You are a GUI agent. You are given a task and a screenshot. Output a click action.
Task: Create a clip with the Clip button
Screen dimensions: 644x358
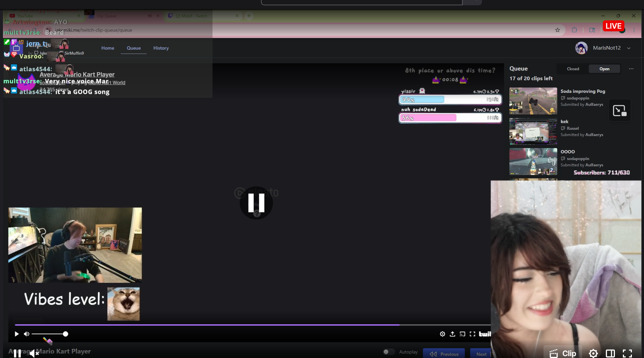pyautogui.click(x=563, y=353)
